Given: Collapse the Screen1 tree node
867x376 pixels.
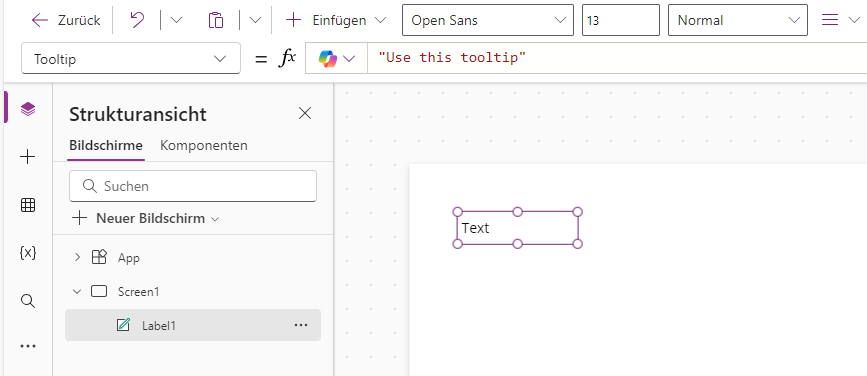Looking at the screenshot, I should (x=77, y=291).
